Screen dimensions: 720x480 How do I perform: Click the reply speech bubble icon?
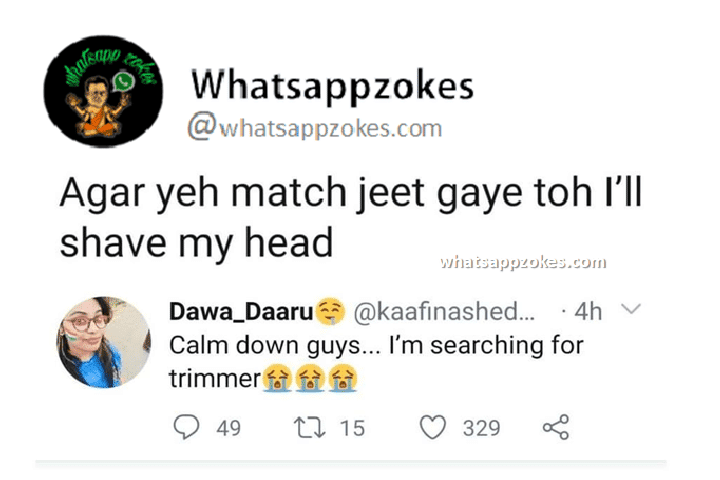point(186,427)
